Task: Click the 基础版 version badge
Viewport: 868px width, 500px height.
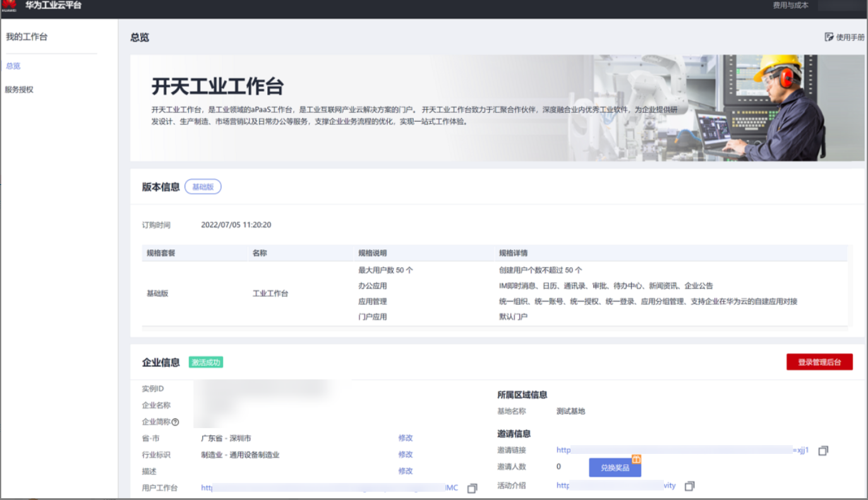Action: coord(203,187)
